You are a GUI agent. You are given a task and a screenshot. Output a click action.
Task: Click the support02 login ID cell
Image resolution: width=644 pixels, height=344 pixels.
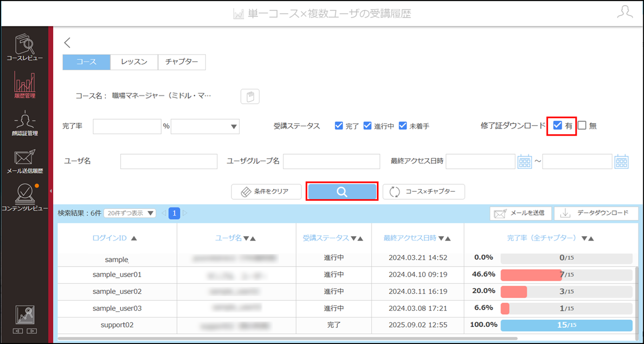pos(117,325)
